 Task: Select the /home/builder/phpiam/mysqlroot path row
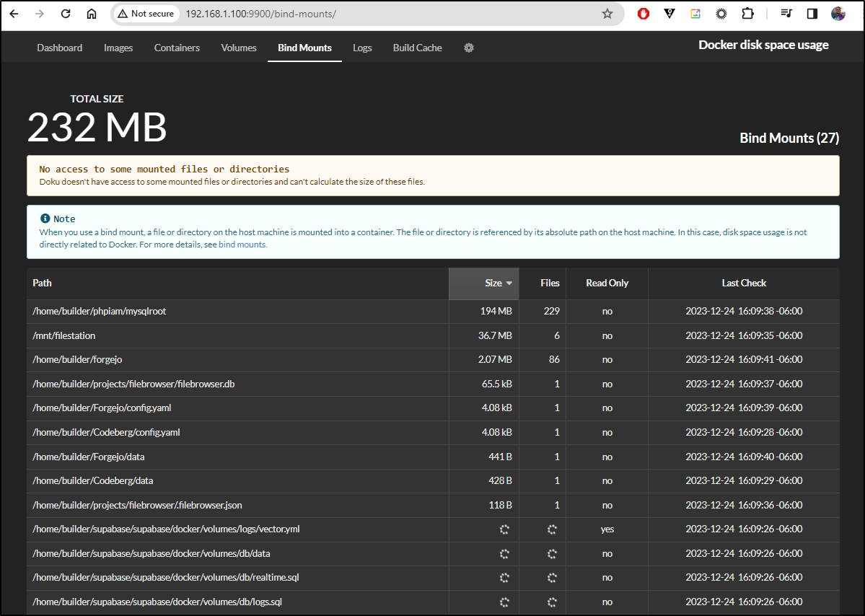coord(433,312)
